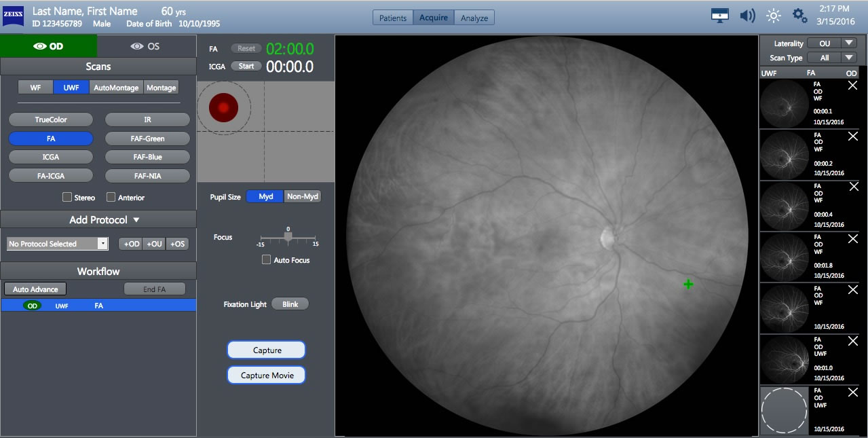
Task: Delete the 00:01.8 FA capture using X
Action: click(x=853, y=239)
